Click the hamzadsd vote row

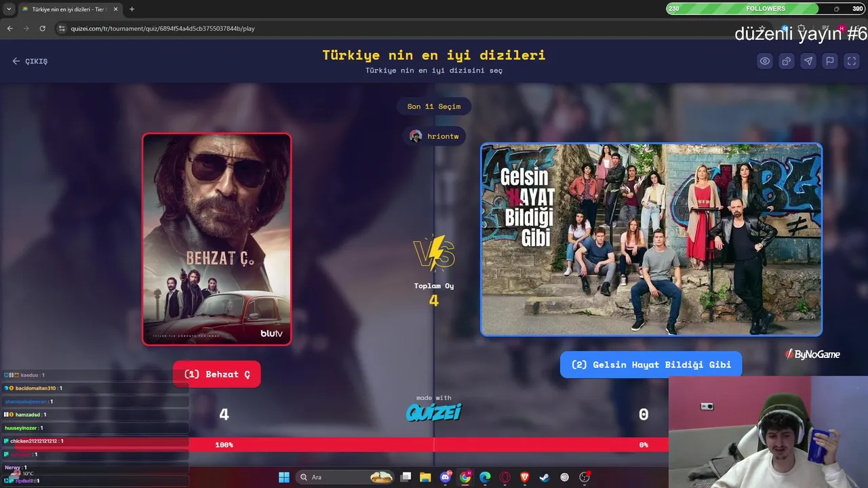click(95, 415)
